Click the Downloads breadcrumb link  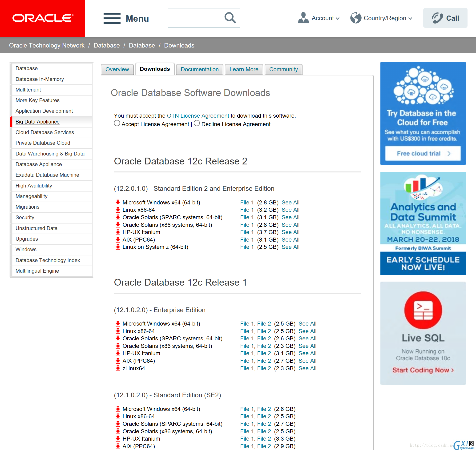point(179,45)
